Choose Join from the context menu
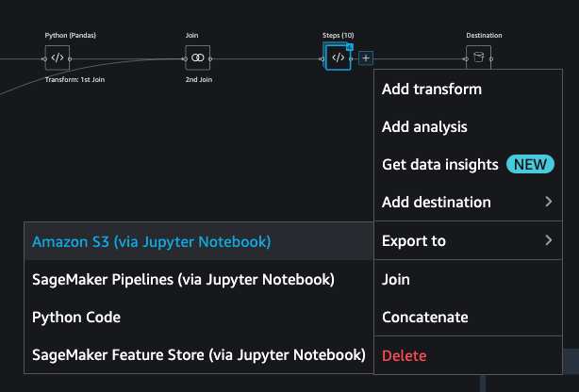The height and width of the screenshot is (392, 579). [469, 280]
